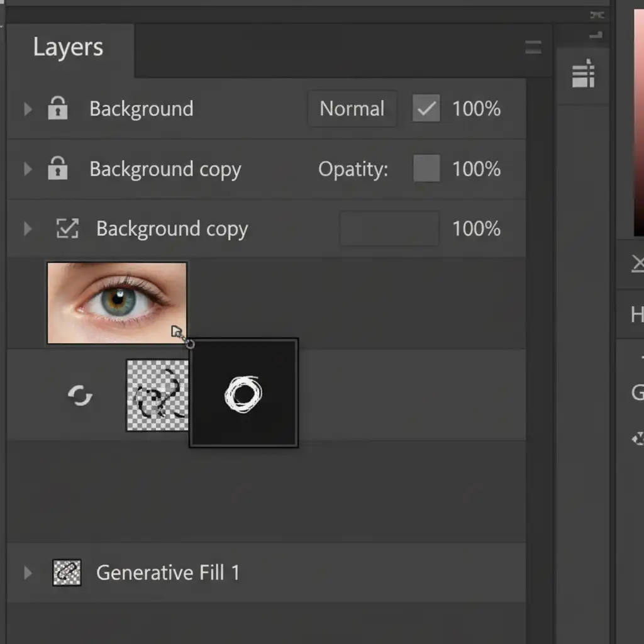Uncheck the checkbox next to Normal blend mode
This screenshot has width=644, height=644.
click(x=426, y=109)
